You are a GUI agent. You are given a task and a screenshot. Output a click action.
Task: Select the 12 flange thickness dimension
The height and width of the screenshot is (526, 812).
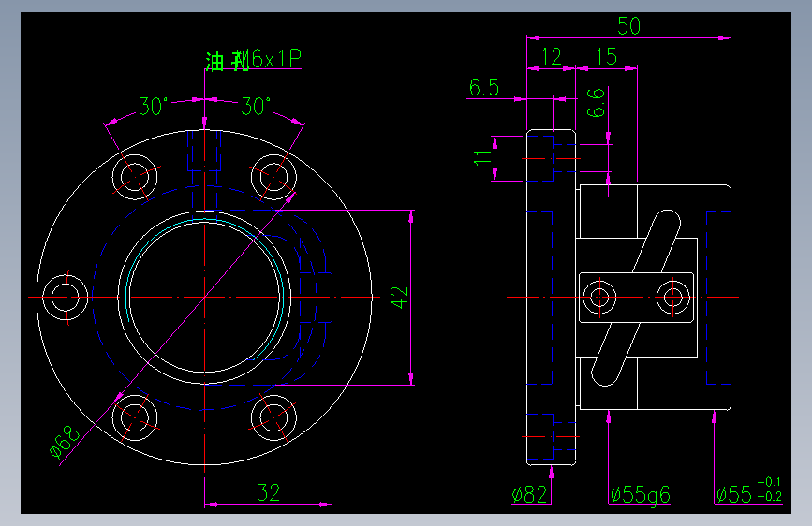tap(551, 57)
